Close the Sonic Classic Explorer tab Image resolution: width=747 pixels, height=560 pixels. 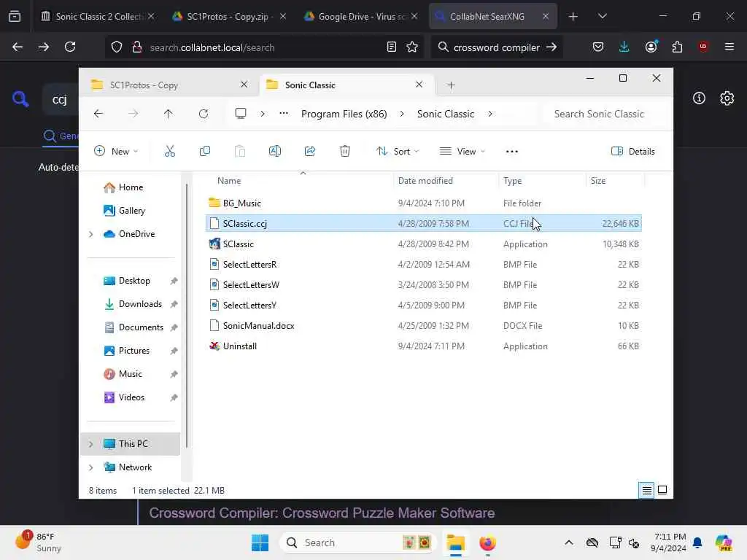(x=419, y=85)
